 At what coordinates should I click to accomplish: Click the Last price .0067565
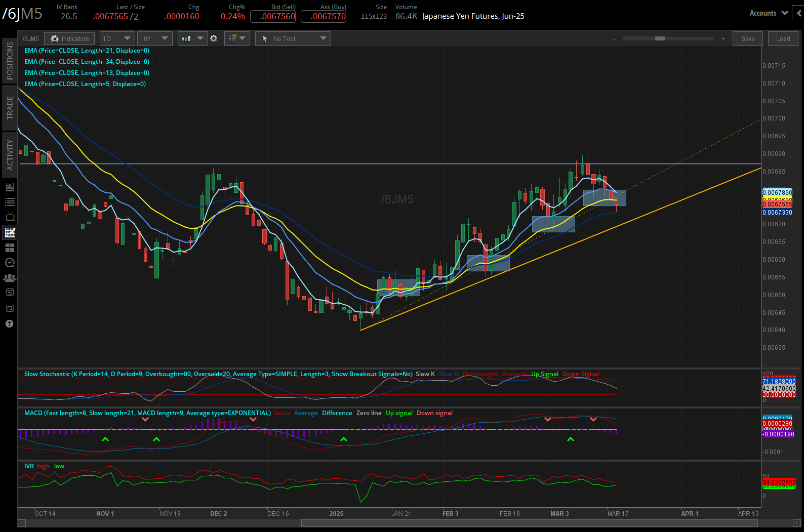[110, 16]
